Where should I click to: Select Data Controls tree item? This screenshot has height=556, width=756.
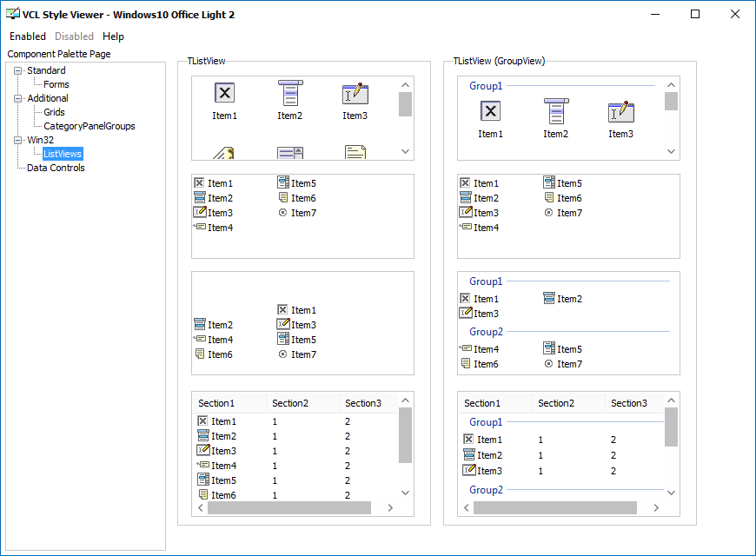click(56, 168)
